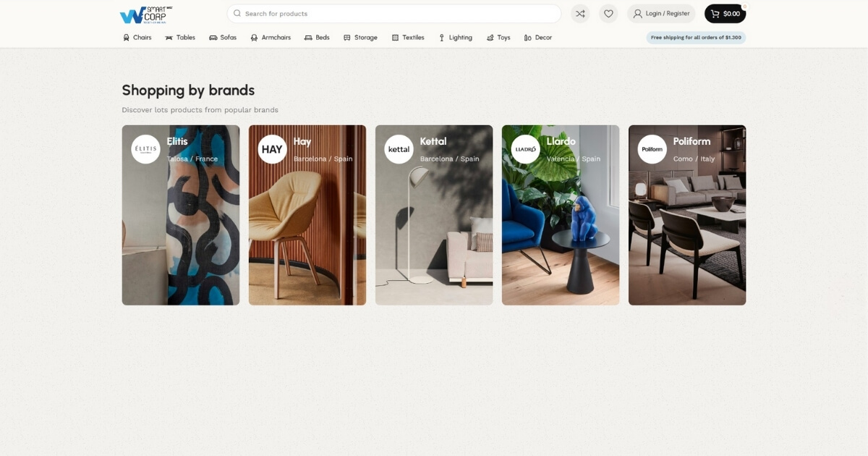
Task: Open the shopping cart showing $0.00
Action: (725, 14)
